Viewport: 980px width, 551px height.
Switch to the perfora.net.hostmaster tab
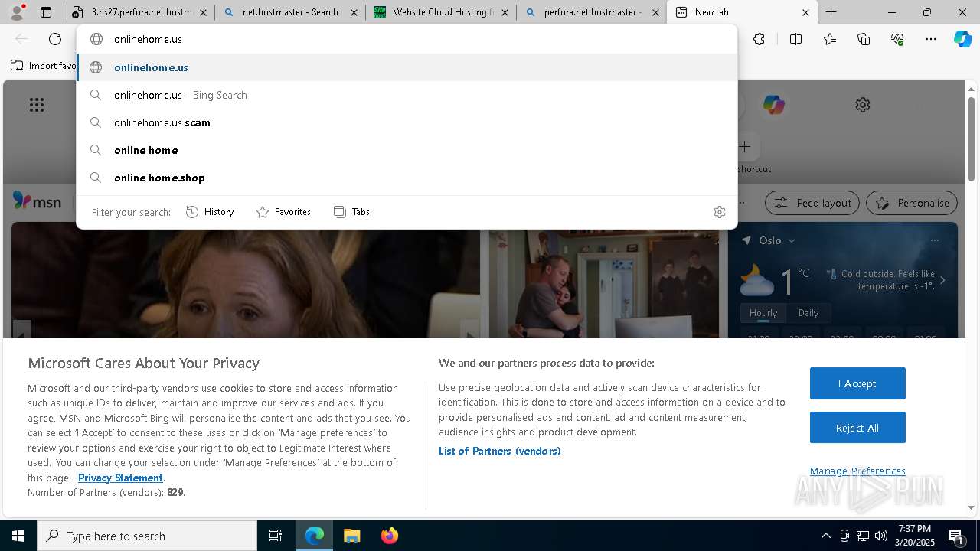click(x=593, y=12)
